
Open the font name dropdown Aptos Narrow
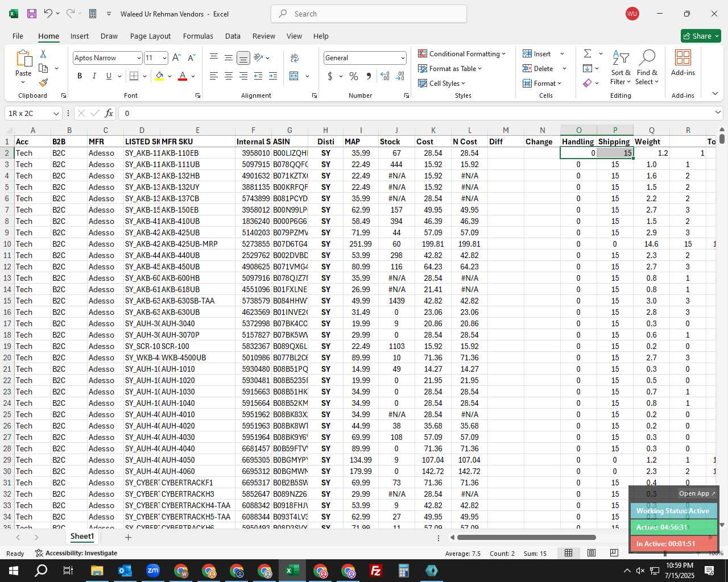(x=138, y=58)
